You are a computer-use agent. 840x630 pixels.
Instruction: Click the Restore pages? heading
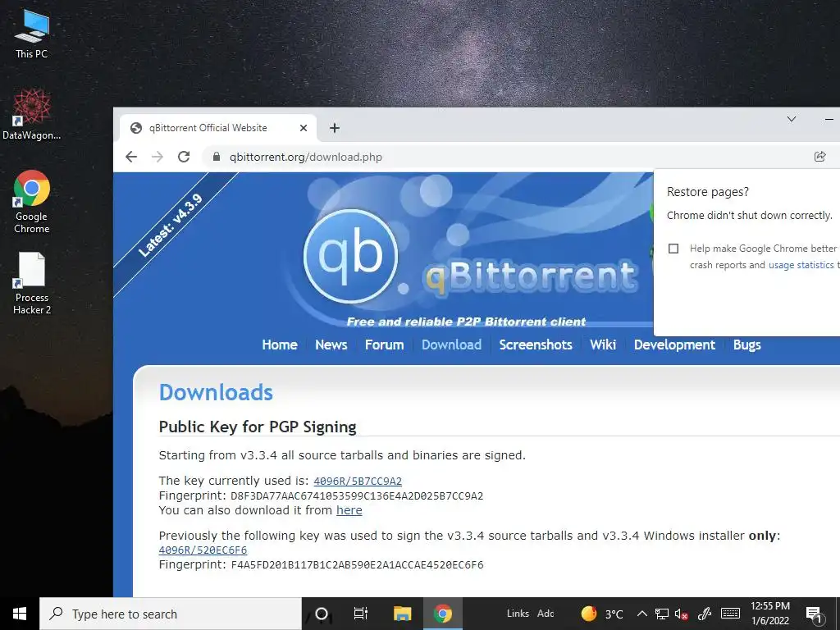point(708,192)
